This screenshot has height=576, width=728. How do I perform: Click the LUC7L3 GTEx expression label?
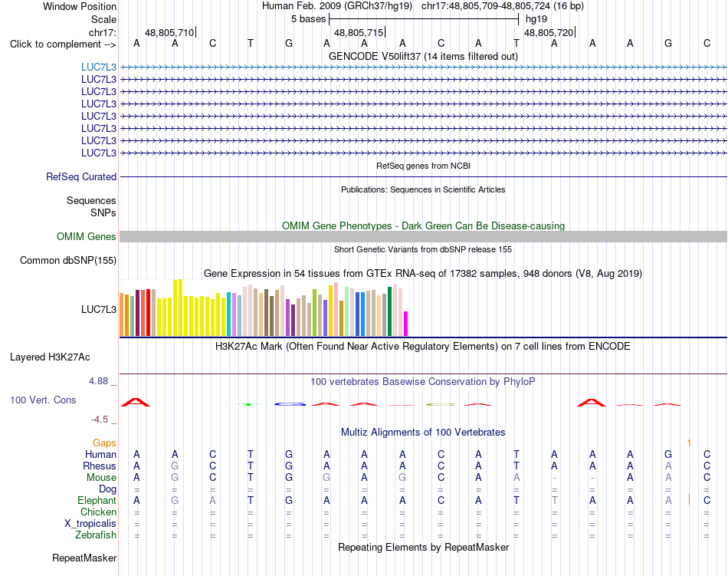(x=98, y=309)
